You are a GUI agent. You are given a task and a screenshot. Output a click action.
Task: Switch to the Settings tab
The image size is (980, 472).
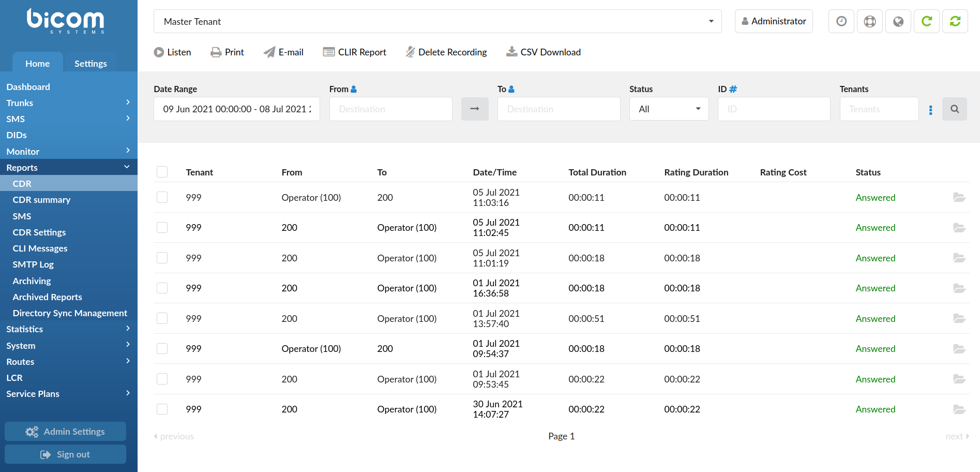click(x=91, y=63)
